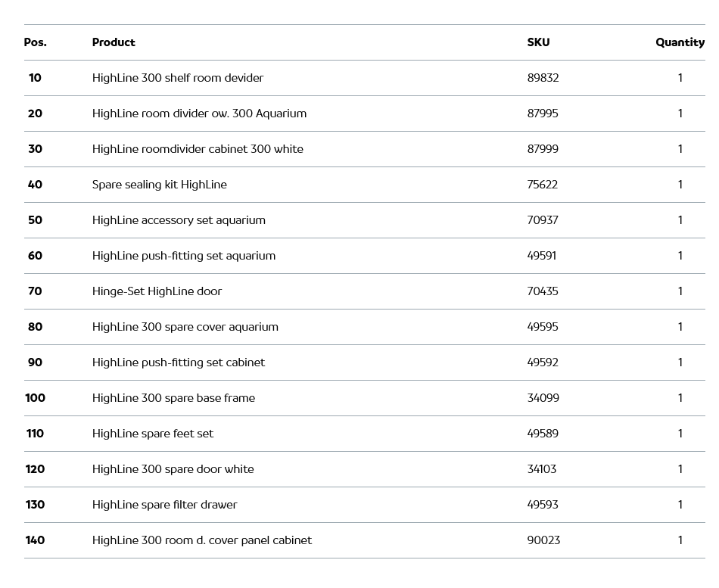The image size is (719, 588).
Task: Click the SKU column header
Action: pos(538,42)
